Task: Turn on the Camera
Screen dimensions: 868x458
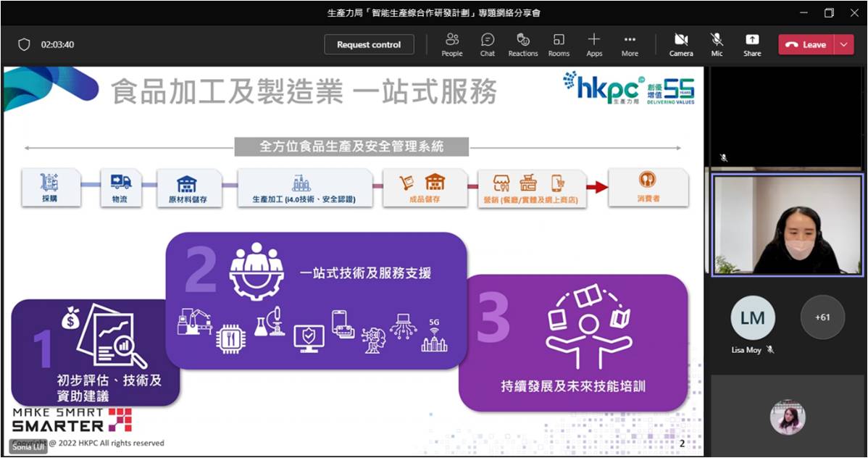Action: click(x=681, y=45)
